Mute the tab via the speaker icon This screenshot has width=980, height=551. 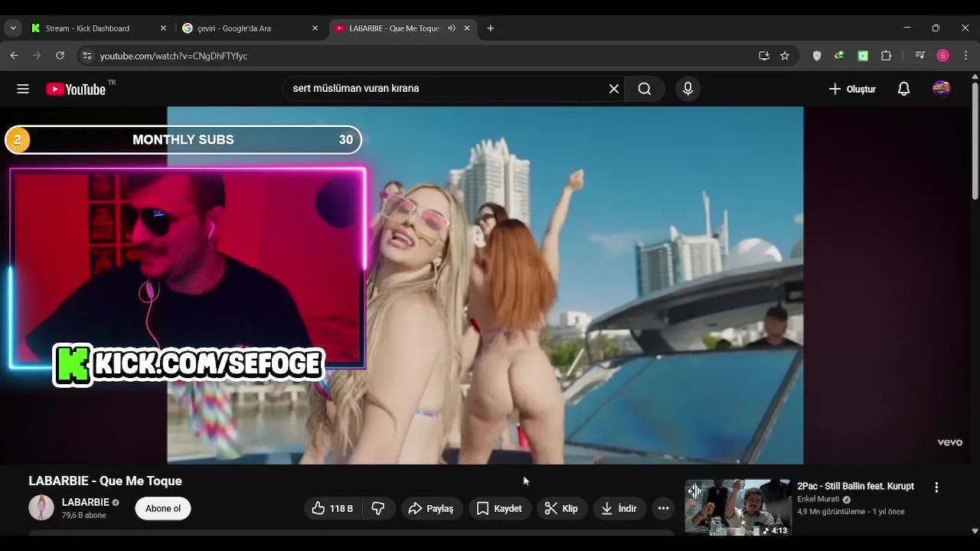point(452,28)
